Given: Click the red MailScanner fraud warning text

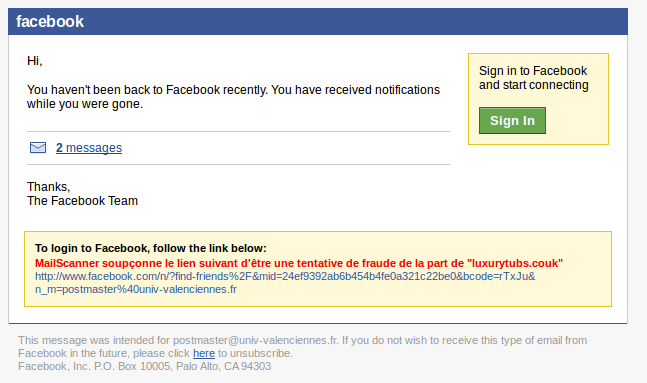Looking at the screenshot, I should click(299, 263).
